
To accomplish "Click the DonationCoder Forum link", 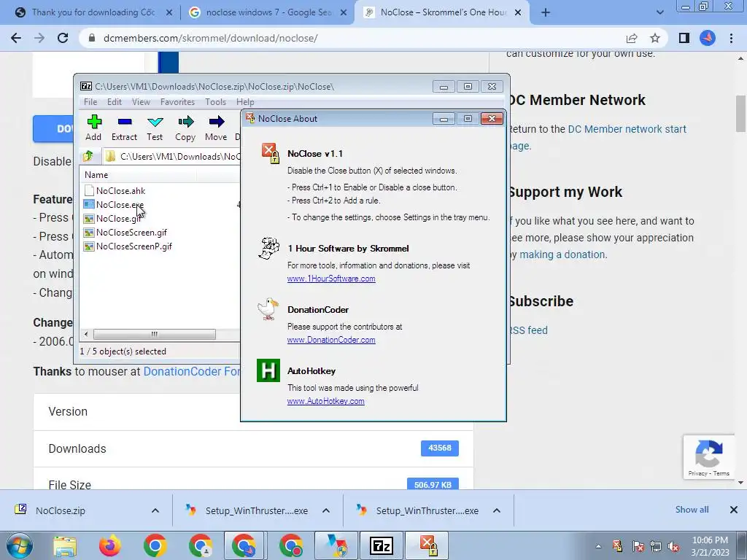I will tap(192, 371).
